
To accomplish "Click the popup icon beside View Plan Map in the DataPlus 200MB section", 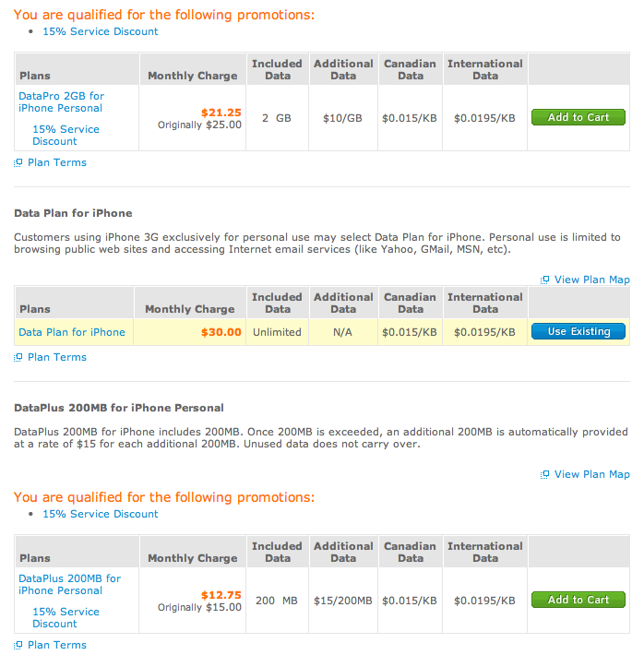I will click(545, 475).
